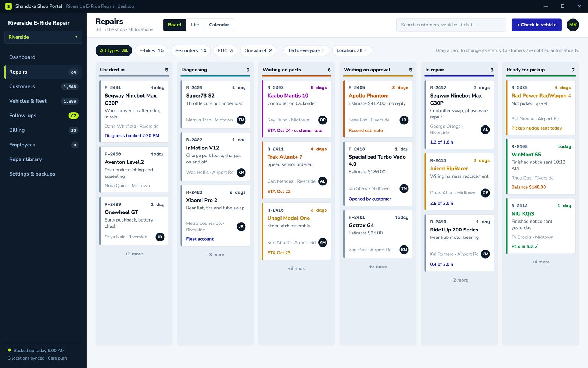Image resolution: width=588 pixels, height=368 pixels.
Task: Click the search customers, vehicles, tickets field
Action: [451, 25]
